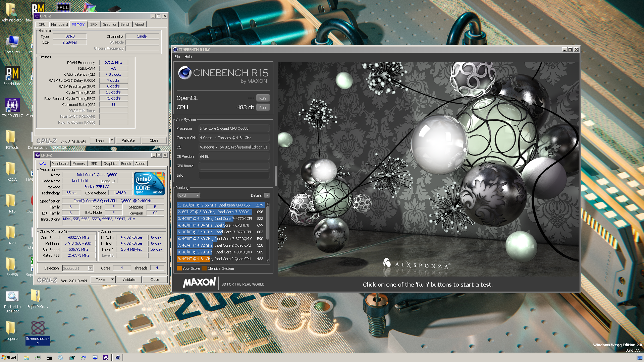Open the registry cube icon in taskbar
The image size is (644, 362).
[72, 358]
